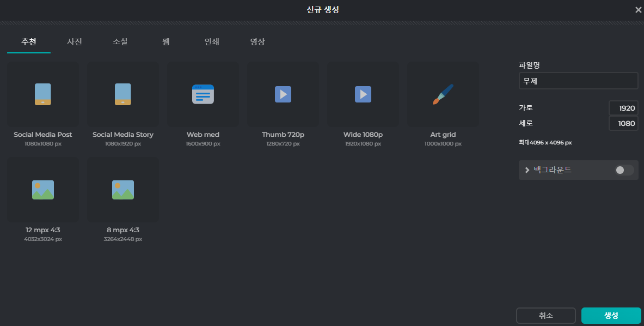The width and height of the screenshot is (644, 326).
Task: Close the 신규 생성 dialog
Action: point(638,10)
